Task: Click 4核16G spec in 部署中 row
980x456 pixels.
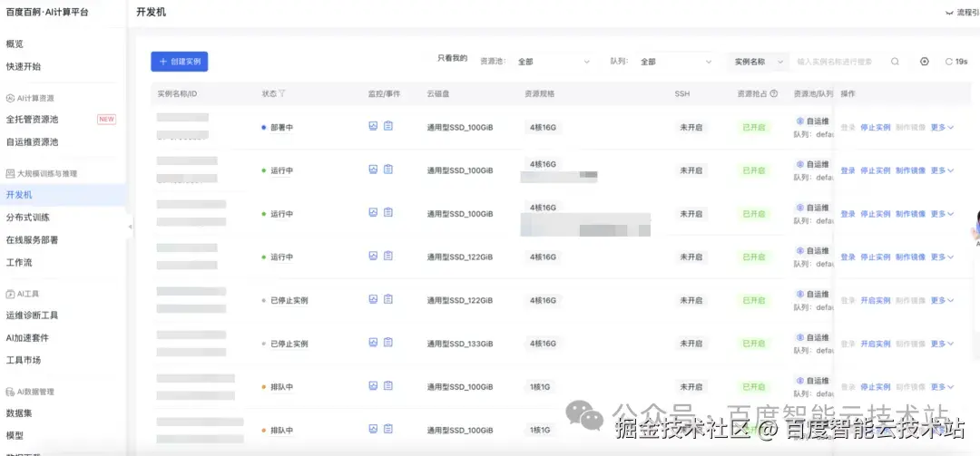Action: [543, 128]
